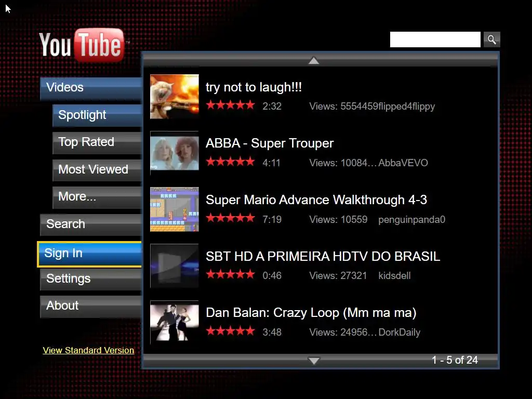
Task: Select 'SBT HD A PRIMEIRA HDTV DO BRASIL'
Action: pos(323,256)
